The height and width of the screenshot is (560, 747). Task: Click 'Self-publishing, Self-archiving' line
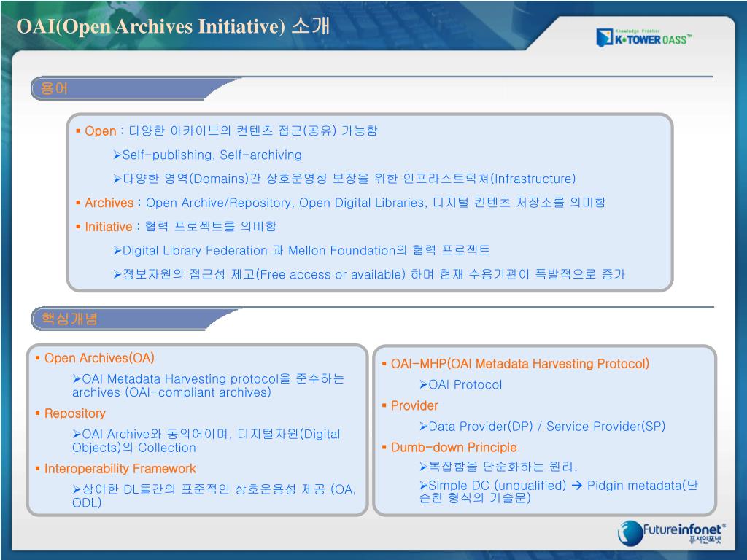(x=207, y=155)
